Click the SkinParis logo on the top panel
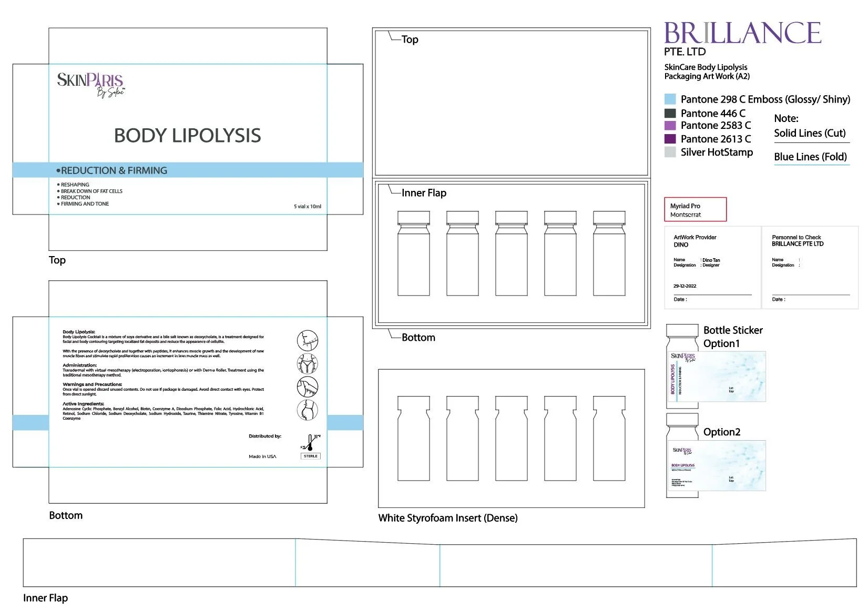The height and width of the screenshot is (610, 868). (x=90, y=85)
